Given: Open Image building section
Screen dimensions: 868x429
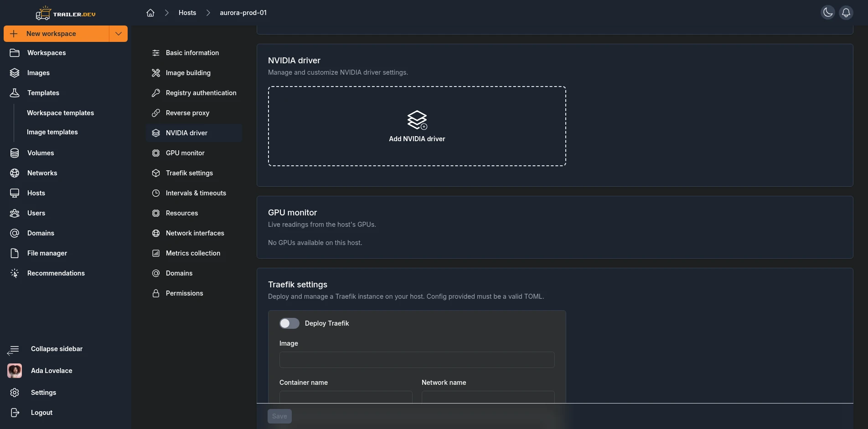Looking at the screenshot, I should click(194, 73).
